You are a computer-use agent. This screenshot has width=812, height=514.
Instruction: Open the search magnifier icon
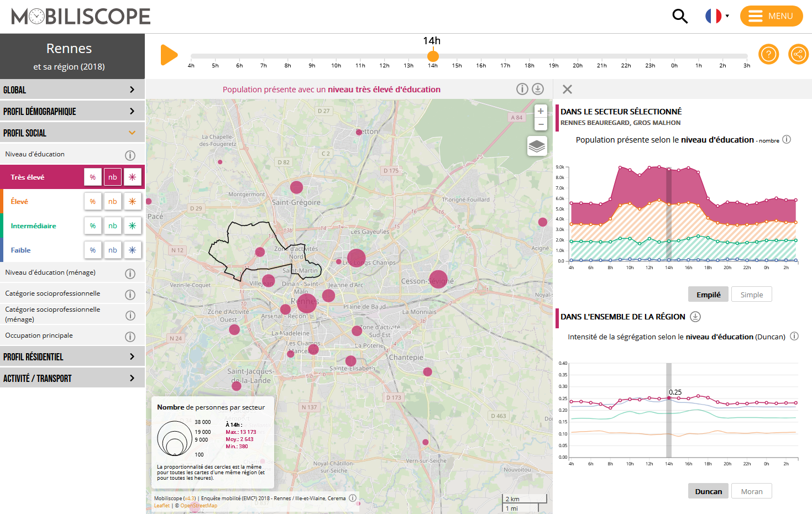(x=680, y=16)
